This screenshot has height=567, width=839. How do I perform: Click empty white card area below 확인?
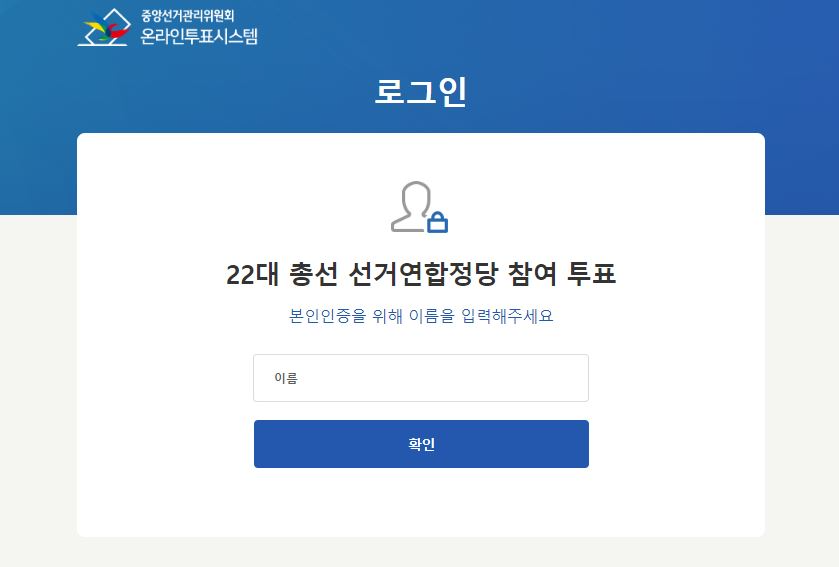[421, 503]
